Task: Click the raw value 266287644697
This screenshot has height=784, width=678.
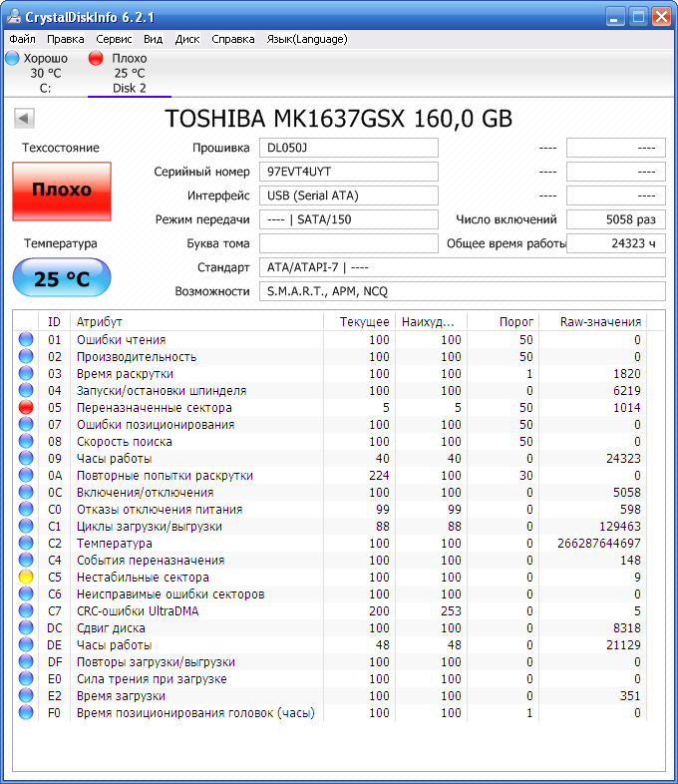Action: click(x=598, y=543)
